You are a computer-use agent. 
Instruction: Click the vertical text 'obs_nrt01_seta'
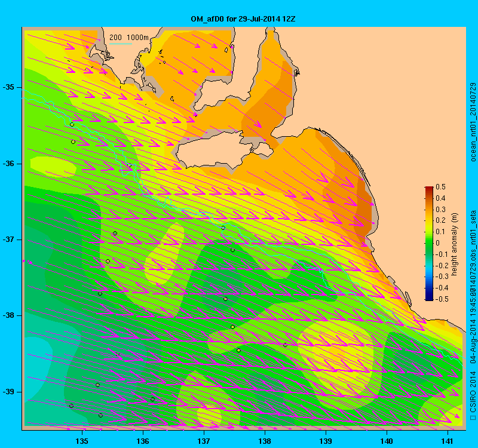tap(473, 237)
